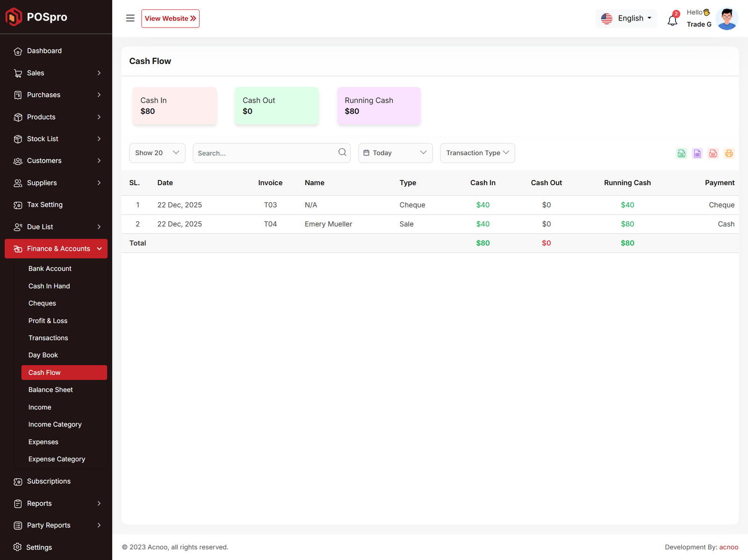Open the Day Book submenu item
748x560 pixels.
pos(43,355)
